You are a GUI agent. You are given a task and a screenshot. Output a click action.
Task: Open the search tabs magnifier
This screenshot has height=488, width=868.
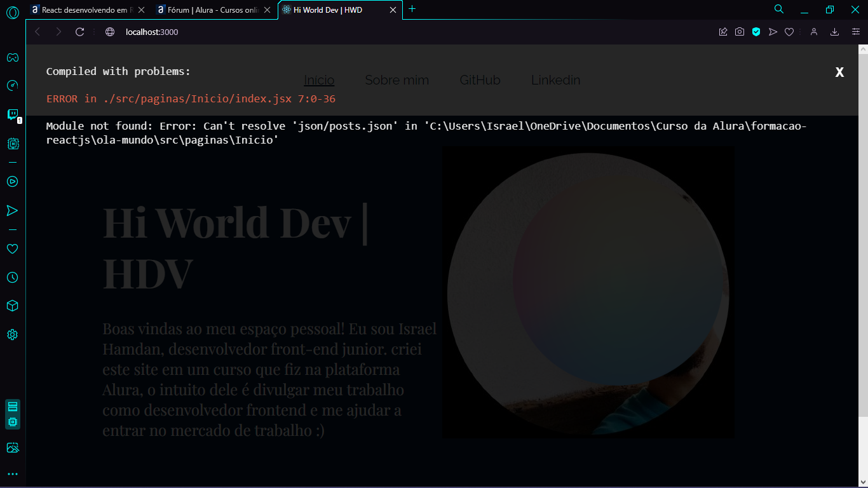coord(778,9)
